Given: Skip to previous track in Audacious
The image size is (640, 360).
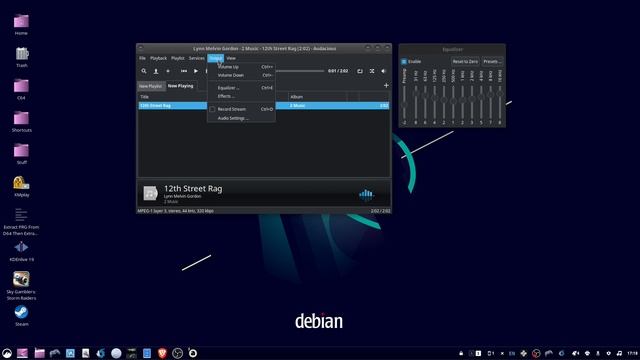Looking at the screenshot, I should [x=184, y=71].
